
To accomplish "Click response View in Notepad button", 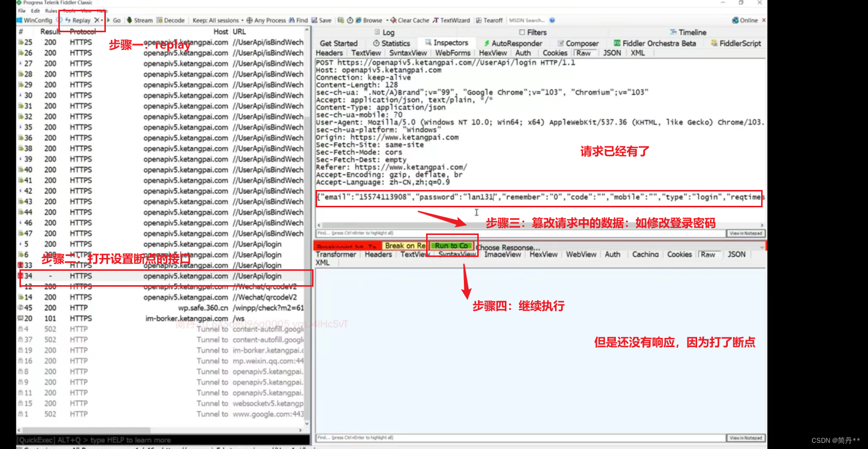I will click(x=746, y=438).
